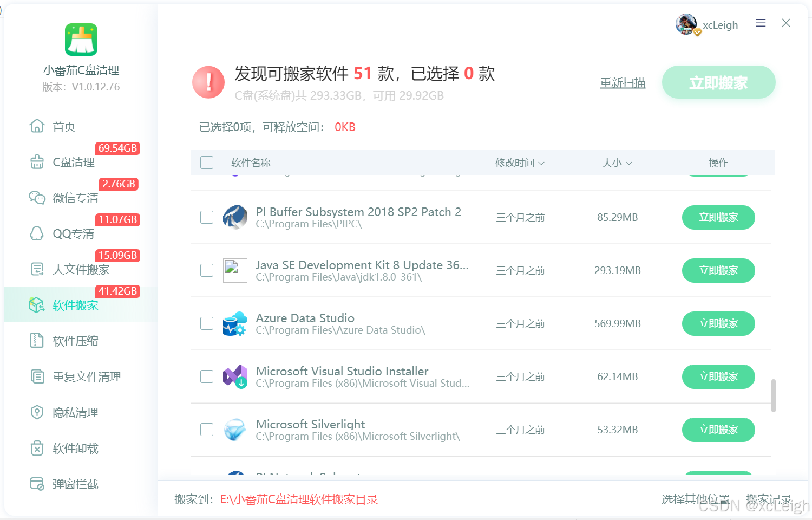
Task: Click the 软件压缩 zip icon
Action: pos(37,341)
